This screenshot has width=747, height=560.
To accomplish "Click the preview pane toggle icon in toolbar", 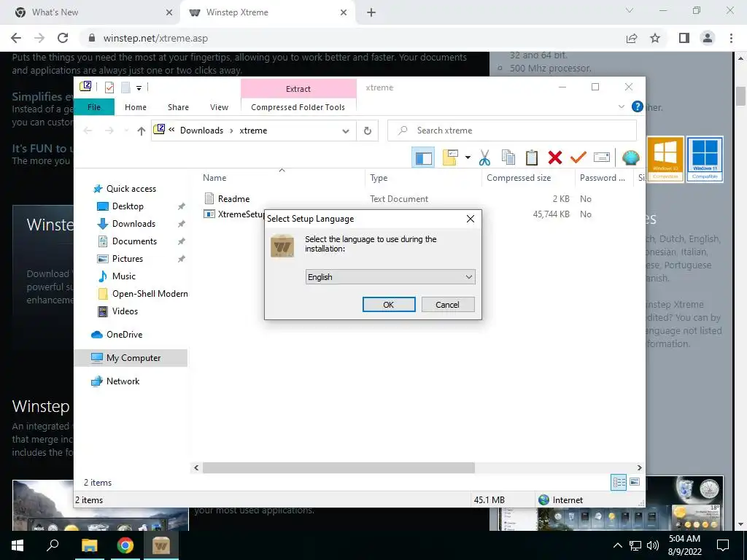I will point(423,157).
